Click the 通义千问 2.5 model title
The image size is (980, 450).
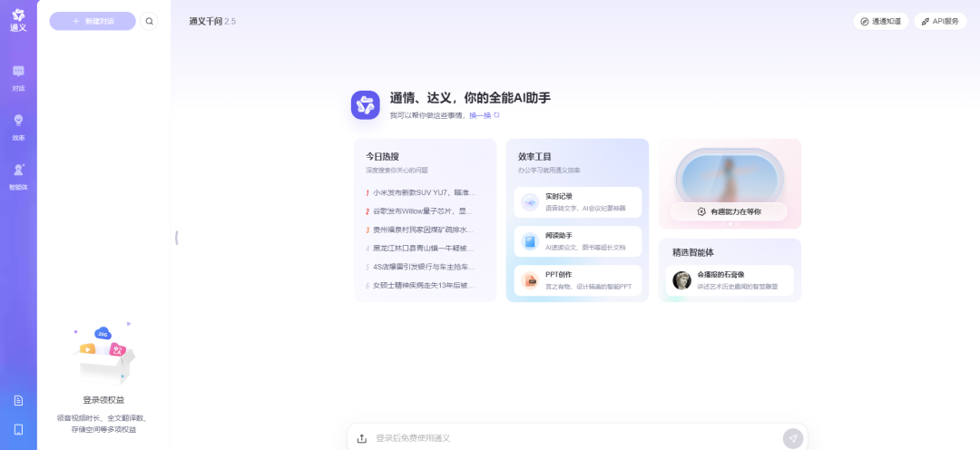pyautogui.click(x=212, y=21)
